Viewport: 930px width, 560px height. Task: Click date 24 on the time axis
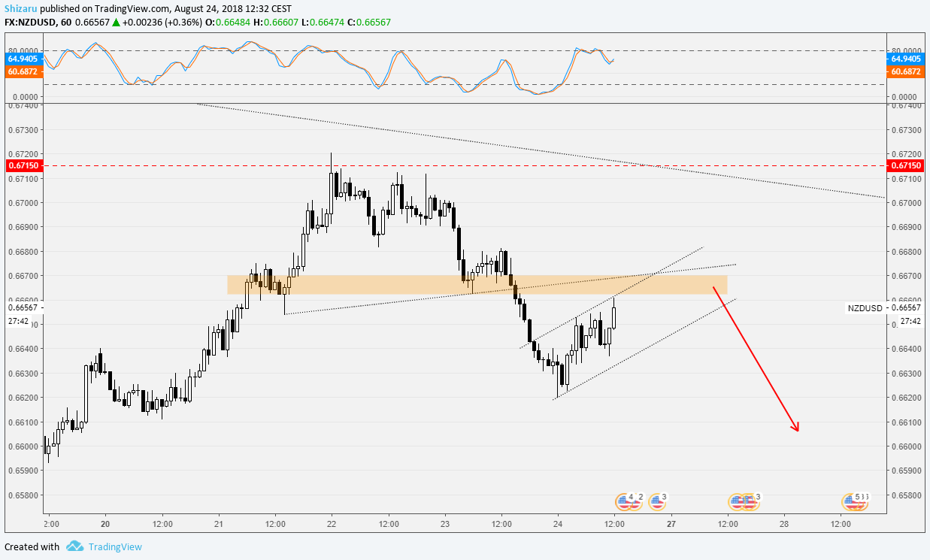click(x=558, y=523)
